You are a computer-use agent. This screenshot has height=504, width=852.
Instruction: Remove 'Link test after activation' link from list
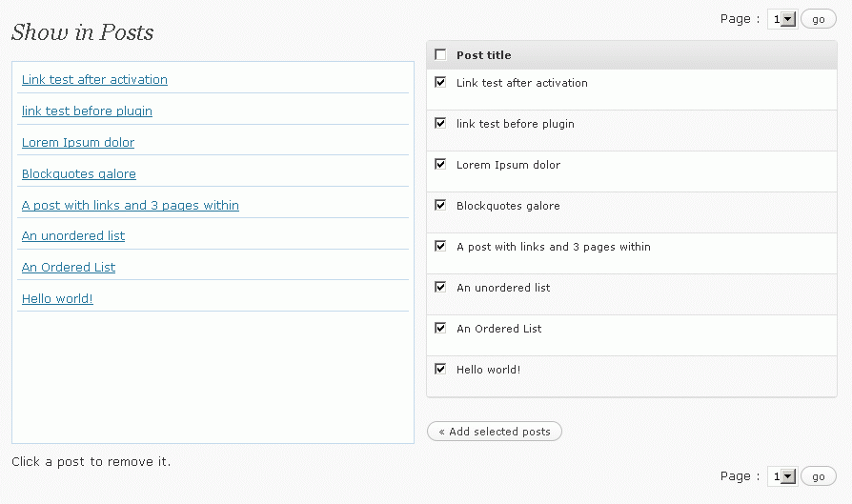coord(94,80)
